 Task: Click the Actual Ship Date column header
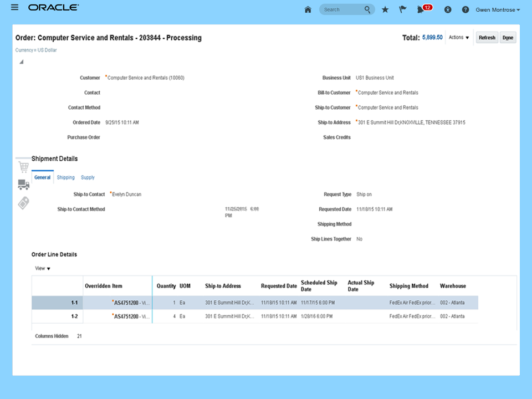point(361,286)
